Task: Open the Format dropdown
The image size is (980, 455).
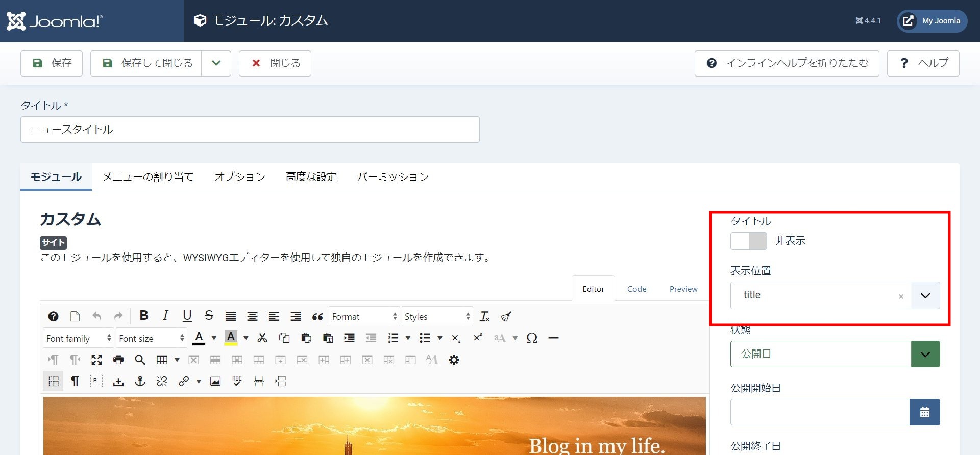Action: 364,317
